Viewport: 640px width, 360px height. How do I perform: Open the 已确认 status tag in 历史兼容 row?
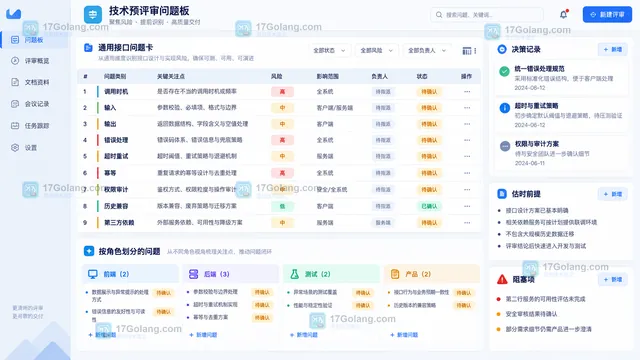(429, 206)
